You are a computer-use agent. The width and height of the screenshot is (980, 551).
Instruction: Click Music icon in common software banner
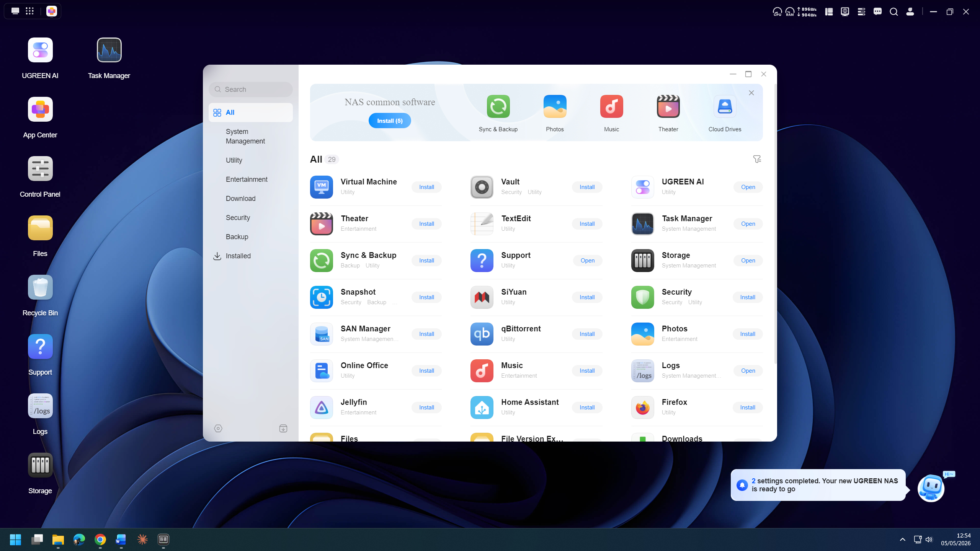(611, 106)
